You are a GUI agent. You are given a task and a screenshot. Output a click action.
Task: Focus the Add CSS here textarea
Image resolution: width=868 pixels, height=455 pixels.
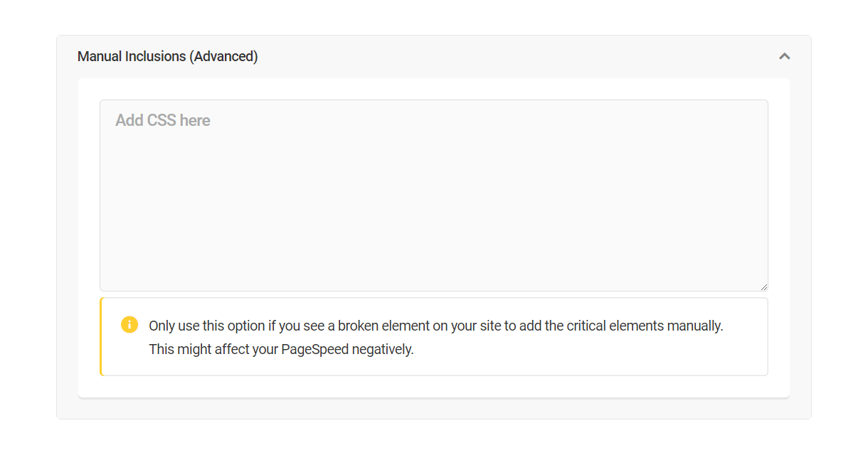click(434, 196)
